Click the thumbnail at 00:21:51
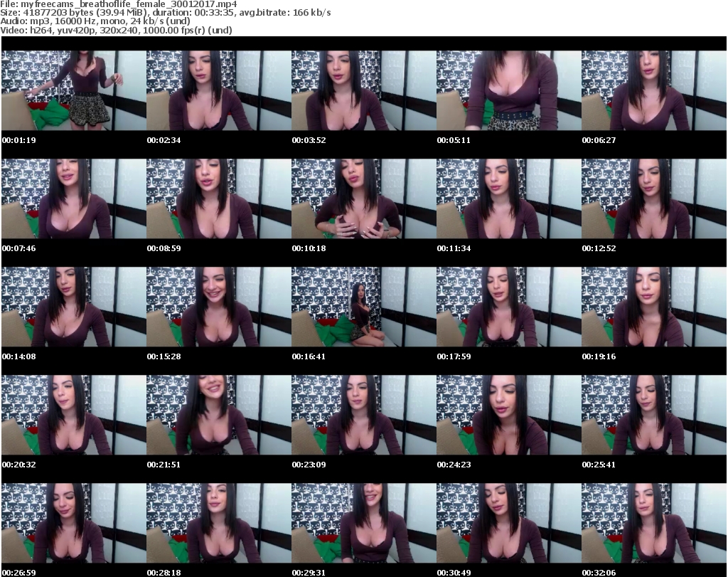Viewport: 728px width, 577px height. pyautogui.click(x=219, y=415)
